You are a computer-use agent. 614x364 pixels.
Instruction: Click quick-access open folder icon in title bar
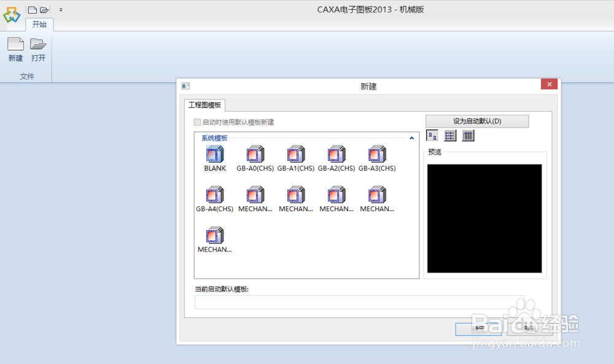[x=45, y=10]
